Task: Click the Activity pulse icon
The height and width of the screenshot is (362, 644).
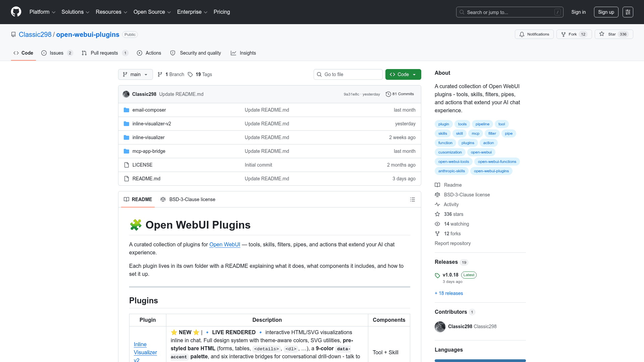Action: click(x=437, y=204)
